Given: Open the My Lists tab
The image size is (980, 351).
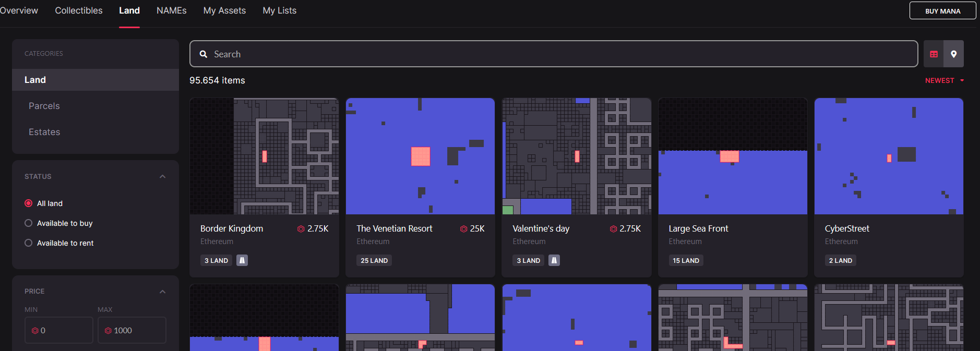Looking at the screenshot, I should point(280,10).
